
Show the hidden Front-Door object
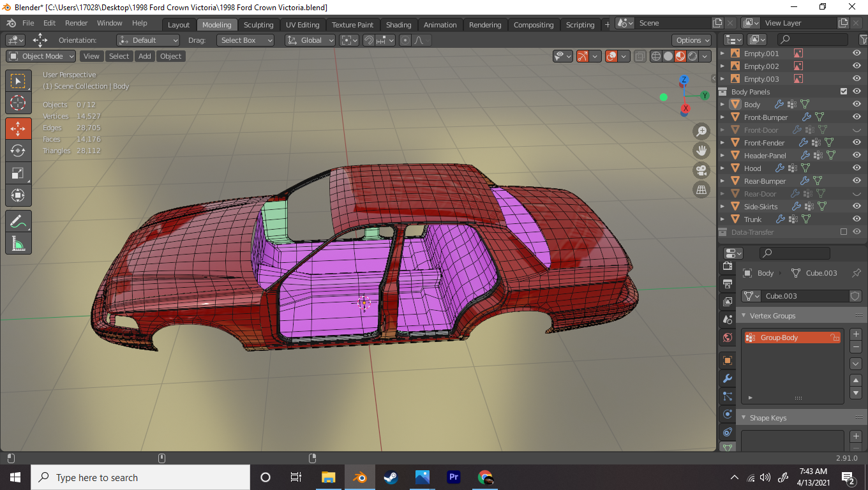click(857, 130)
